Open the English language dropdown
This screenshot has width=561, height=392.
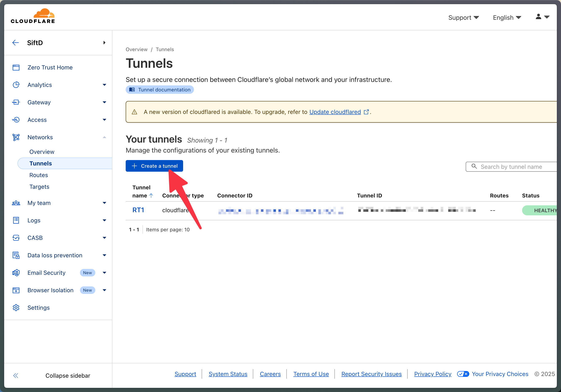pyautogui.click(x=506, y=17)
